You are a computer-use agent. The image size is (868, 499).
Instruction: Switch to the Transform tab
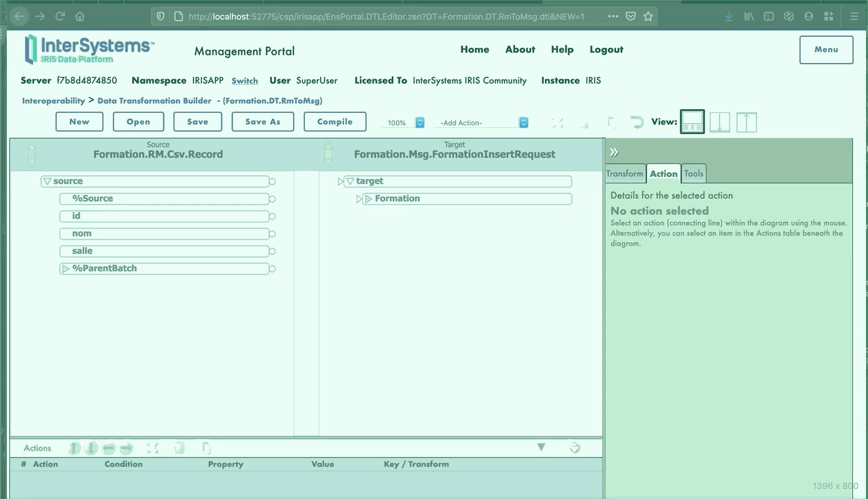tap(624, 174)
